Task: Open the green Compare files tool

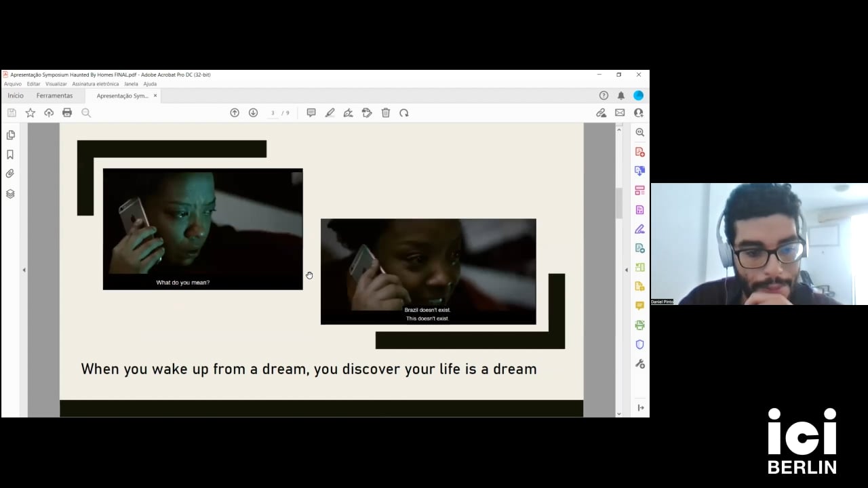Action: (639, 267)
